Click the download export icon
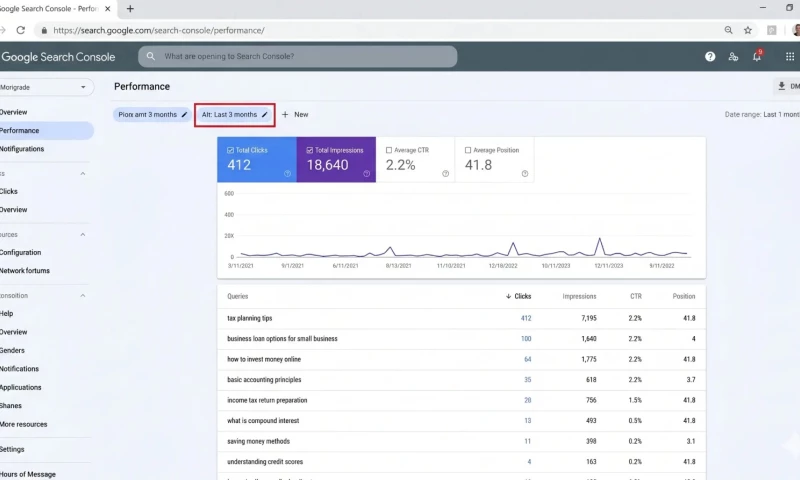 coord(781,86)
